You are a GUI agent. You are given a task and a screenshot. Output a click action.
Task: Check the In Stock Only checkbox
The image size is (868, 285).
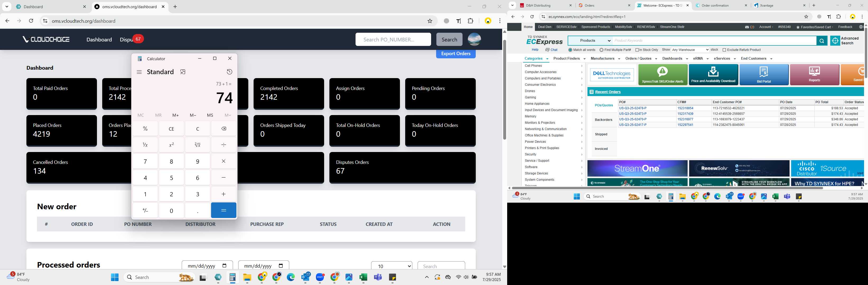pyautogui.click(x=637, y=50)
